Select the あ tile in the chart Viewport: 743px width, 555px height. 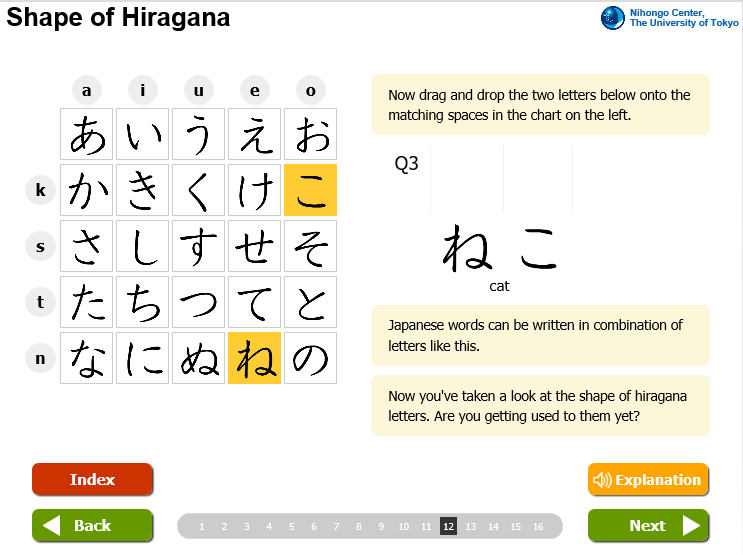coord(87,134)
